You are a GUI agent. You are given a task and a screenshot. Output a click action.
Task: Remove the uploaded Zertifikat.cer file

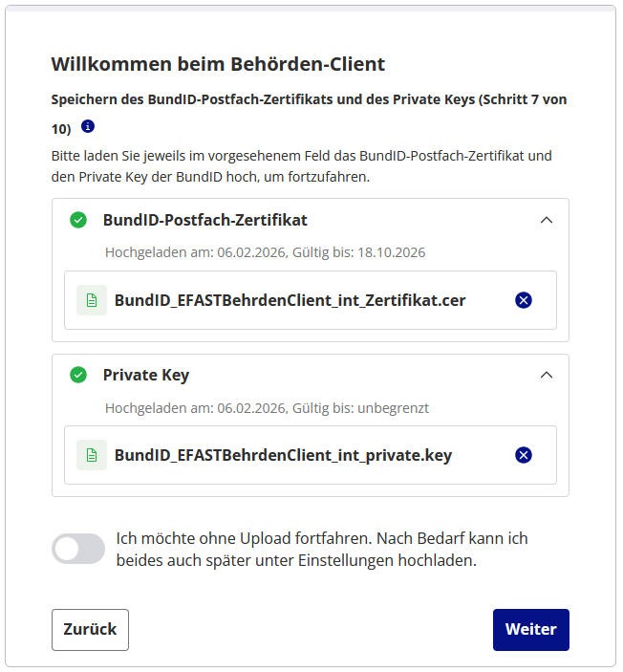point(524,300)
